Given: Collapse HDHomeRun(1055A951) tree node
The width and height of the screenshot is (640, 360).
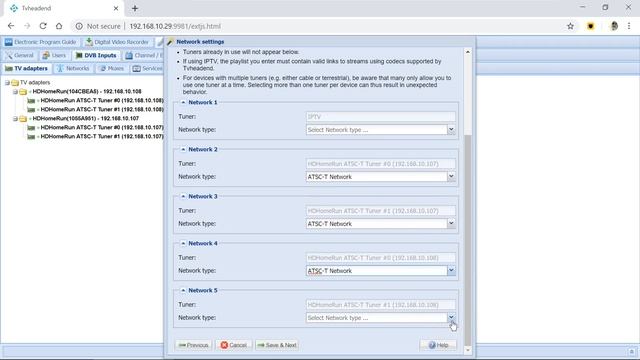Looking at the screenshot, I should pos(15,119).
